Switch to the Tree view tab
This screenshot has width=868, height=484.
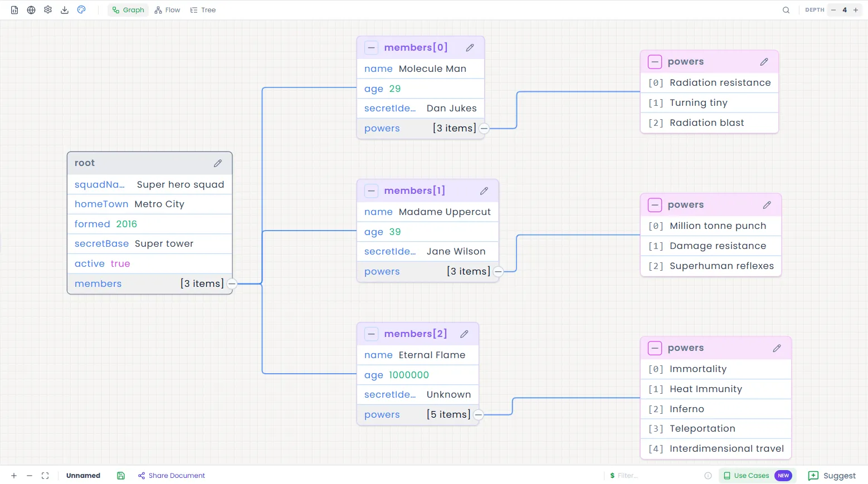[203, 10]
